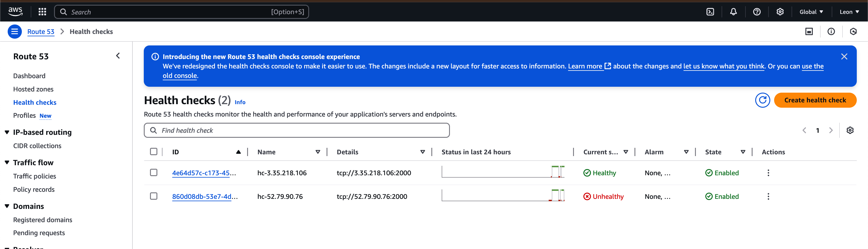Image resolution: width=868 pixels, height=249 pixels.
Task: Focus the Find health check filter field
Action: [296, 130]
